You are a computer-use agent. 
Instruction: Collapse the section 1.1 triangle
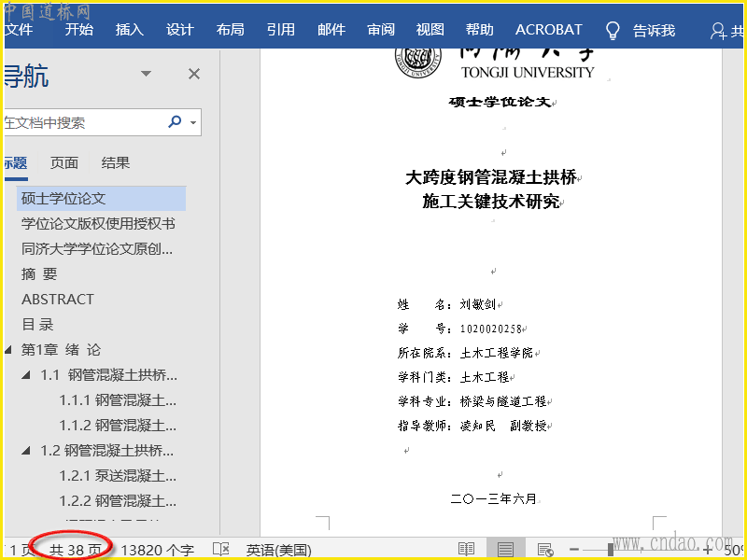pos(26,375)
